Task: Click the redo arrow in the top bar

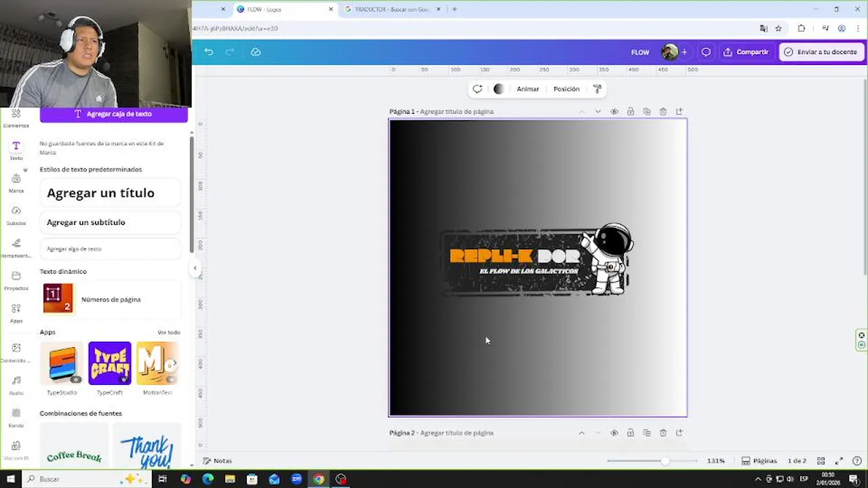Action: (x=230, y=52)
